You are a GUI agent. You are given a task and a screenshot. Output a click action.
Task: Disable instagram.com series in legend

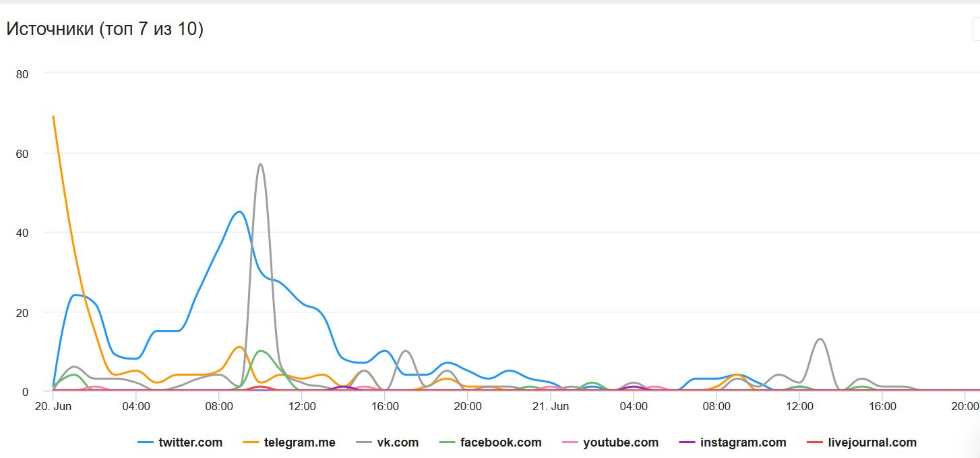[x=743, y=442]
